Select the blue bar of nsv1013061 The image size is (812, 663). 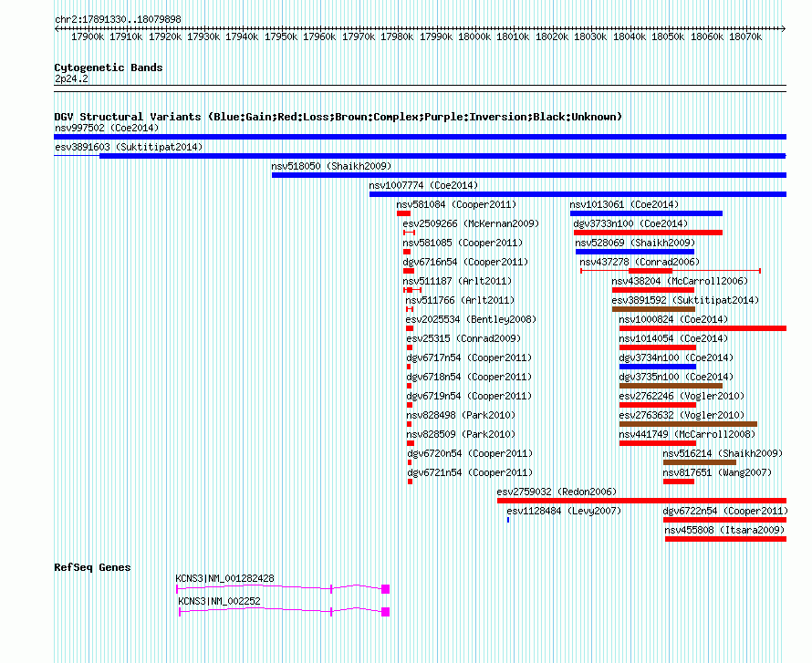pyautogui.click(x=646, y=213)
